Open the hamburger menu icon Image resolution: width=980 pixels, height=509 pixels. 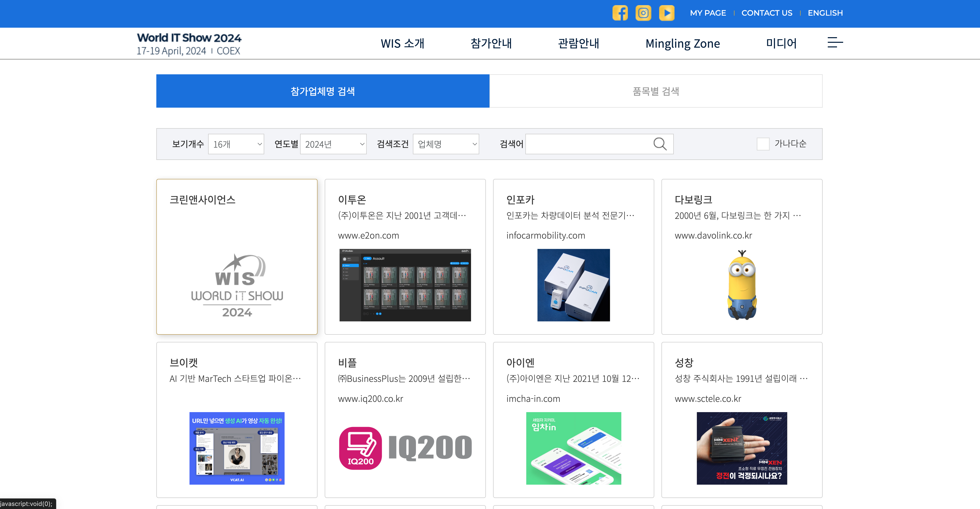coord(835,43)
